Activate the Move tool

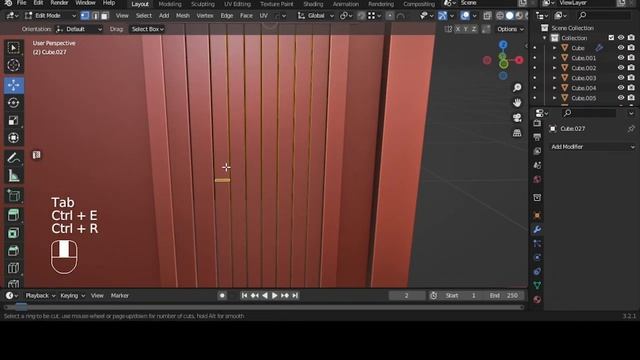(x=13, y=85)
